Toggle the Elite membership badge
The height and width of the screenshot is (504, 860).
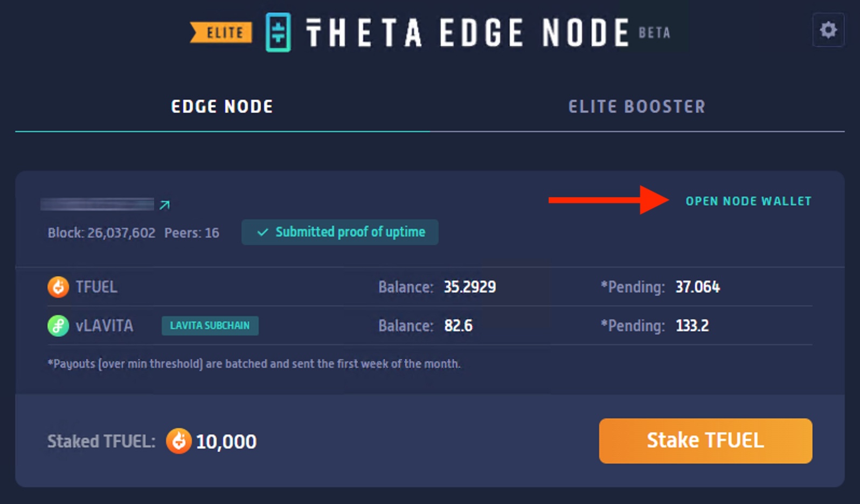click(x=220, y=32)
